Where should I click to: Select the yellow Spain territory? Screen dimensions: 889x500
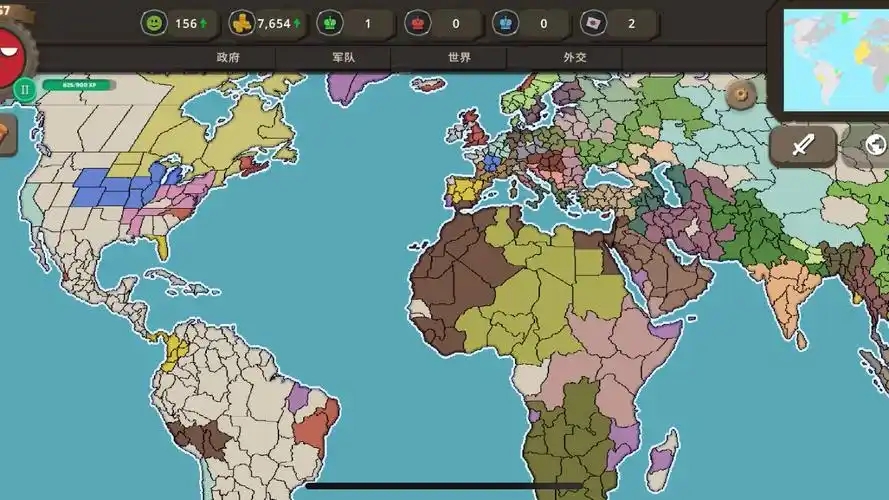point(466,190)
